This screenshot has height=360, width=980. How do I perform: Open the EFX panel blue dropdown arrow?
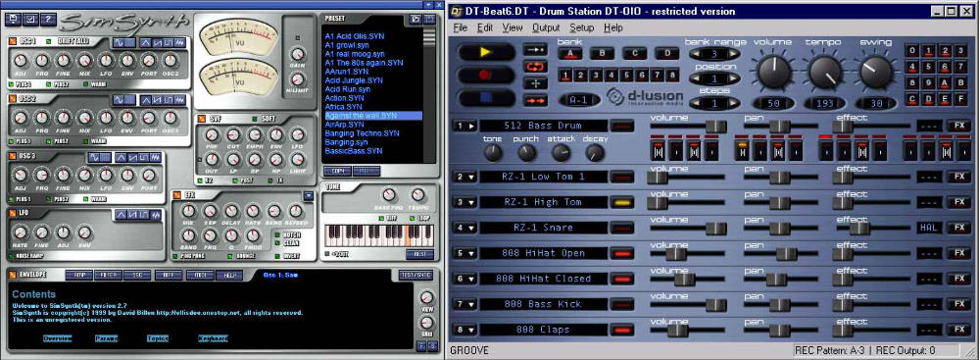[308, 196]
